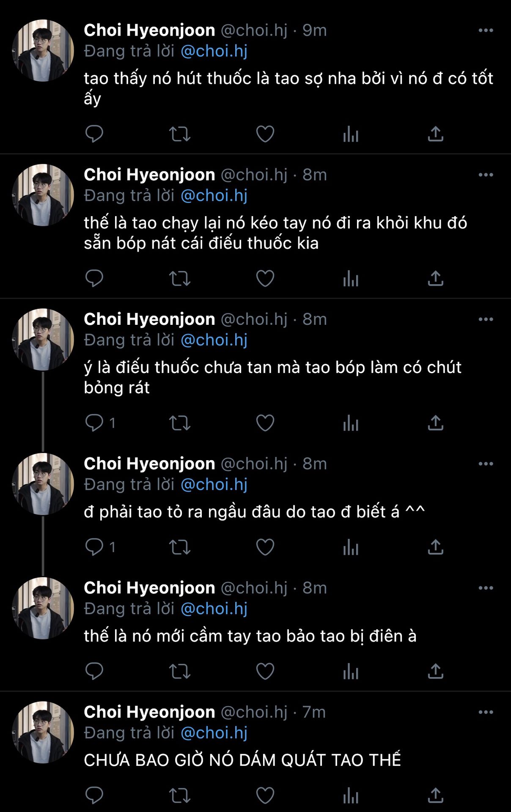Open the profile picture on the first tweet

[43, 50]
